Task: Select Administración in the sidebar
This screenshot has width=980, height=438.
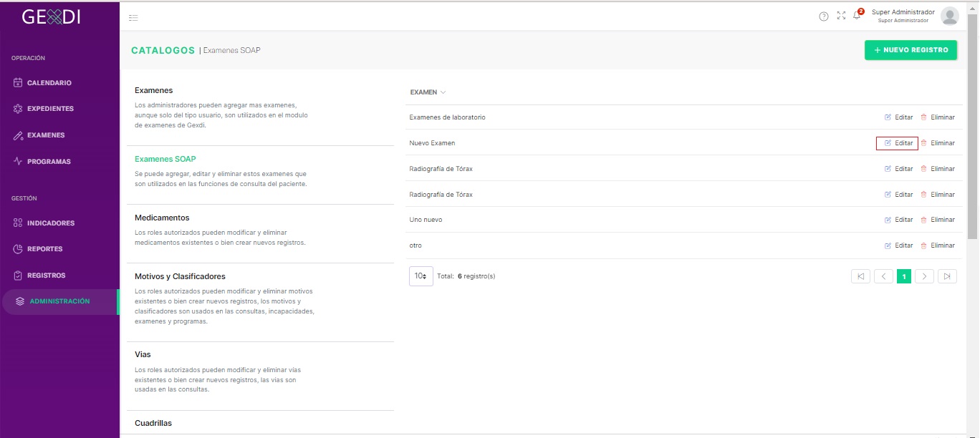Action: point(60,302)
